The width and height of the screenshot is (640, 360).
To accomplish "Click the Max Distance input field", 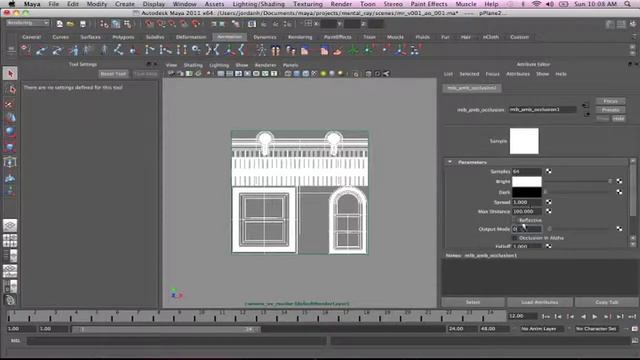I will point(527,211).
